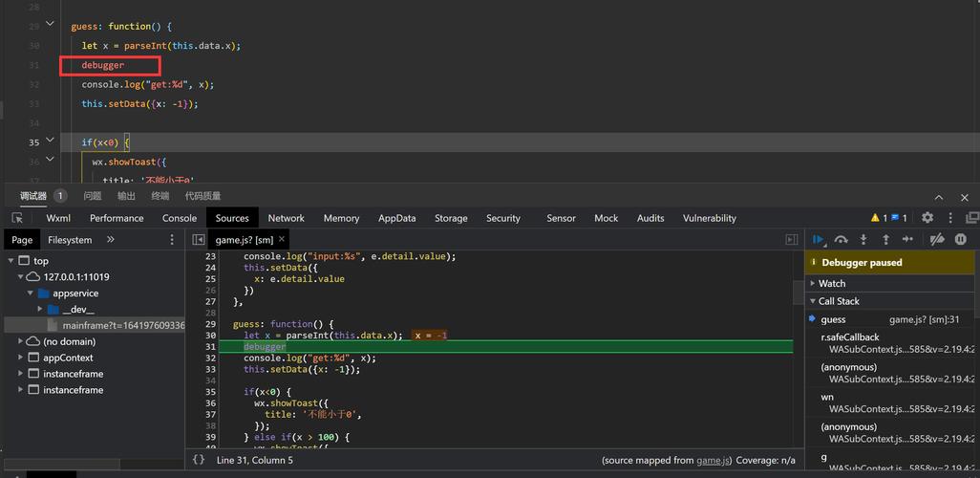Click the Sources code vertical scrollbar
This screenshot has width=980, height=478.
click(799, 292)
